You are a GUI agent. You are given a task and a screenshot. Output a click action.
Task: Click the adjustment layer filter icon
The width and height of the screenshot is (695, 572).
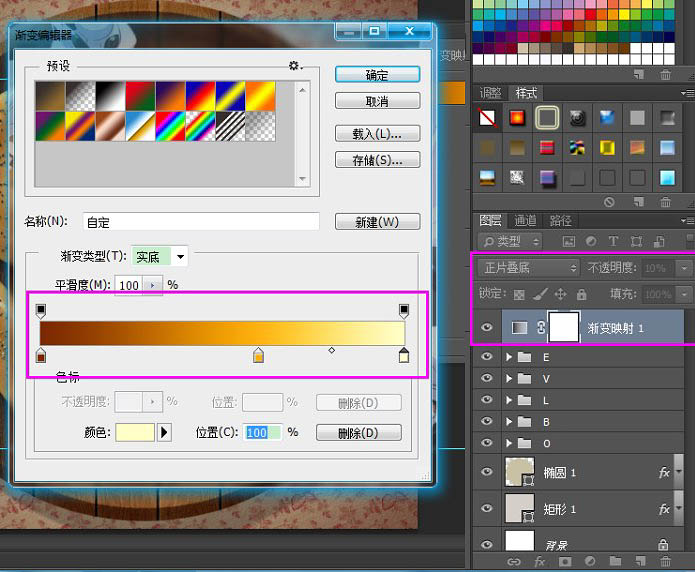click(x=591, y=241)
